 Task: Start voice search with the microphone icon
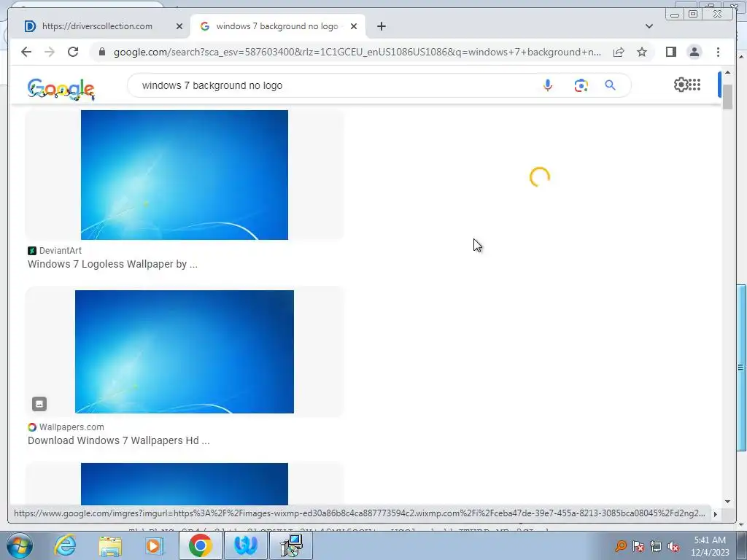click(548, 85)
